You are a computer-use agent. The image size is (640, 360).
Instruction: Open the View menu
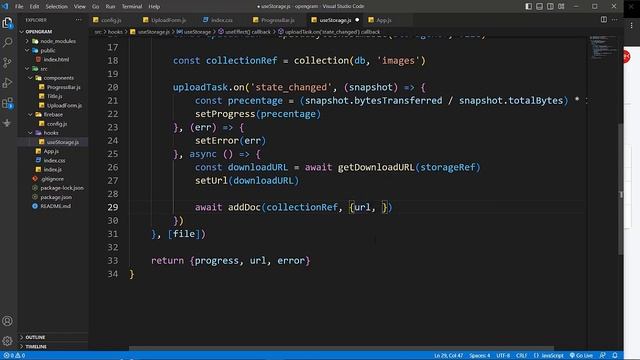point(80,6)
